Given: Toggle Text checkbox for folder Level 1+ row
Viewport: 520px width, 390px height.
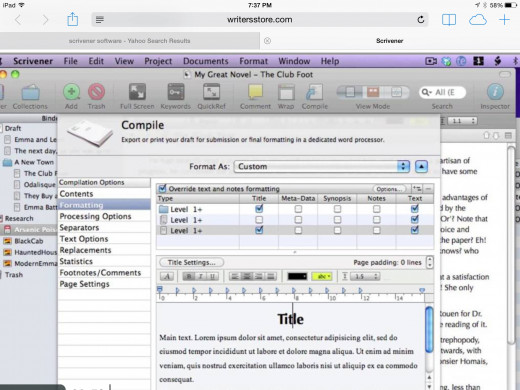Looking at the screenshot, I should [415, 209].
